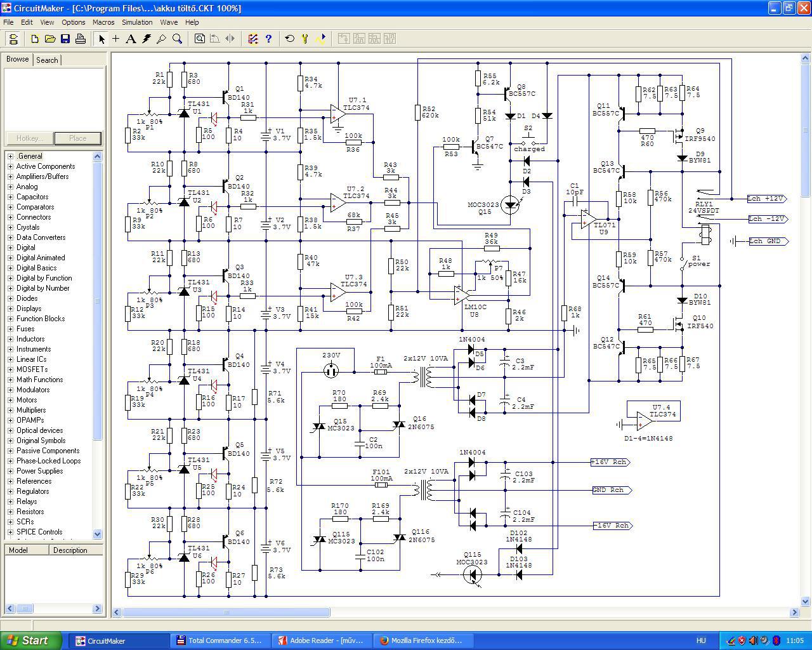Screen dimensions: 812x650
Task: Select the Arrow pointer tool
Action: pyautogui.click(x=101, y=39)
